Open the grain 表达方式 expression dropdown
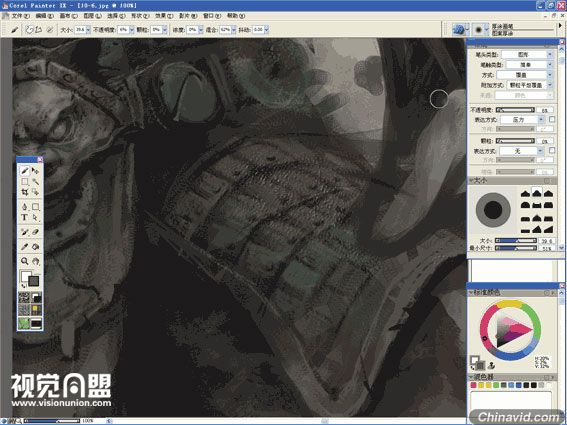 (x=540, y=150)
